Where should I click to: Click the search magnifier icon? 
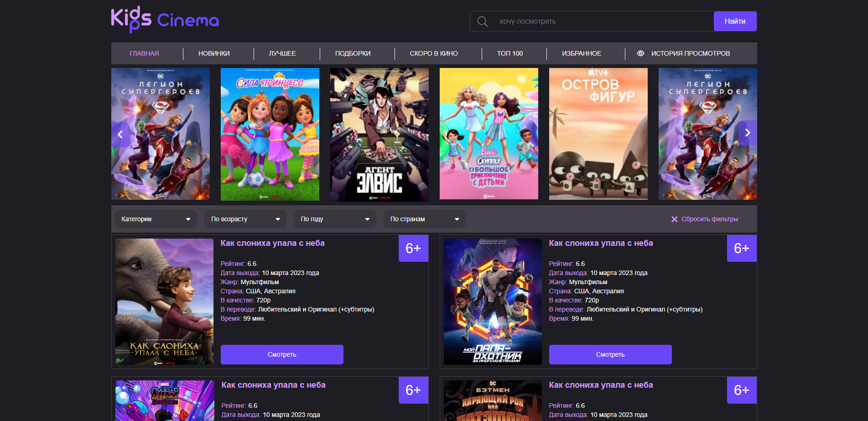482,21
